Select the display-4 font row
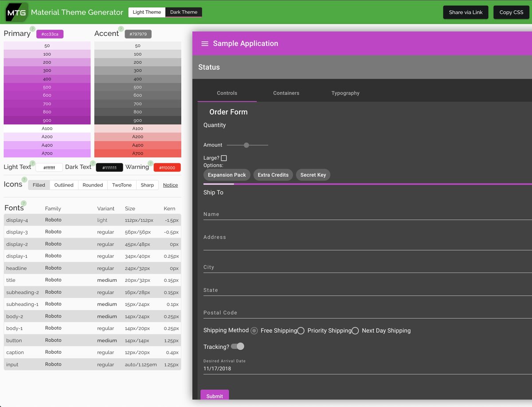The image size is (532, 407). click(x=92, y=220)
